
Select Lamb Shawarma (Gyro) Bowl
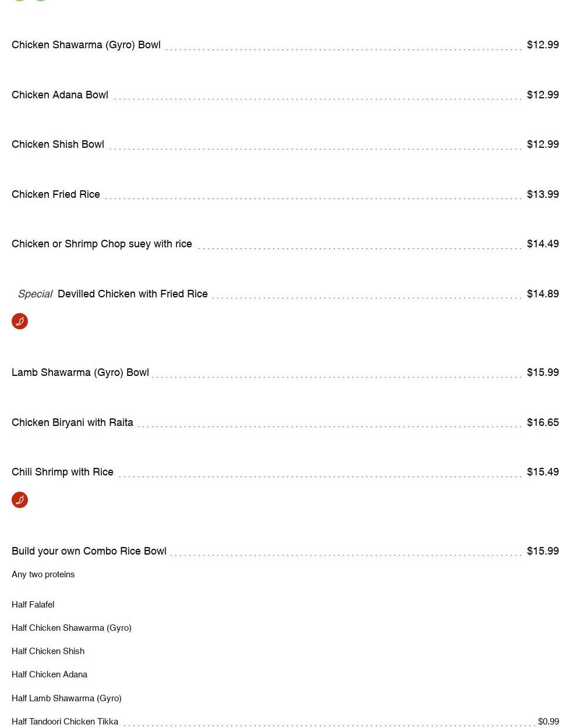80,372
